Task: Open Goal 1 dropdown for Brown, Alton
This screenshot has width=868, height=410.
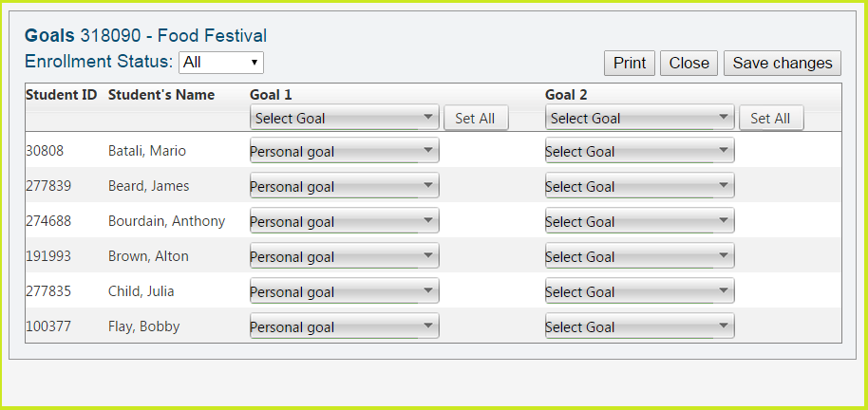Action: point(344,257)
